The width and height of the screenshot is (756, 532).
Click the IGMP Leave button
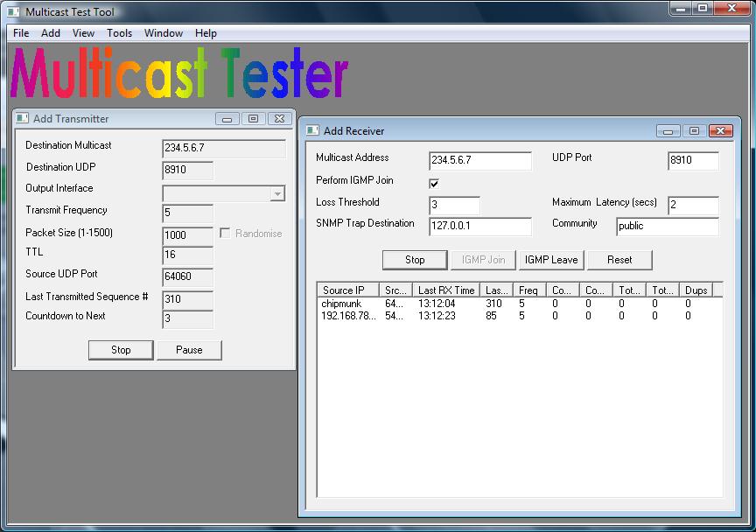(x=551, y=260)
